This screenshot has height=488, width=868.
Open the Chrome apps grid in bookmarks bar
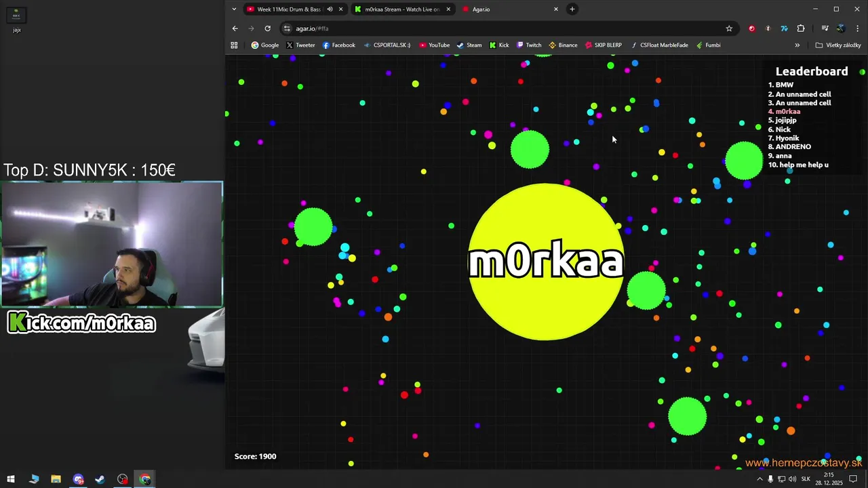[x=234, y=45]
